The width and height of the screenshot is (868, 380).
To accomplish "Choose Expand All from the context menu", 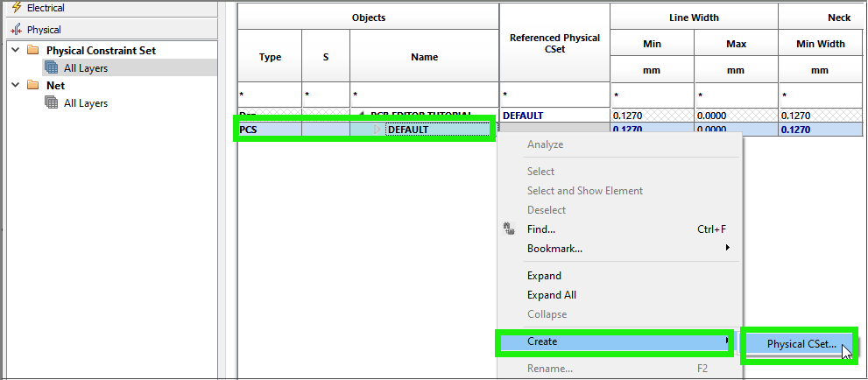I will (x=619, y=295).
